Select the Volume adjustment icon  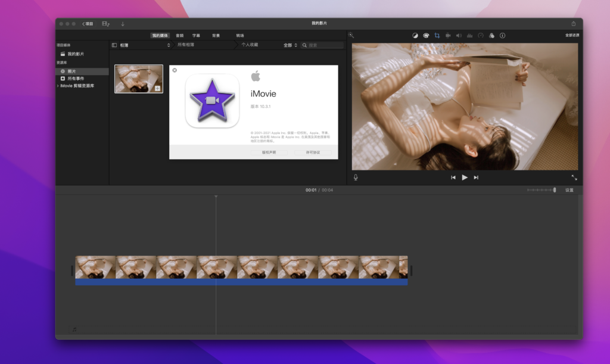[x=459, y=35]
